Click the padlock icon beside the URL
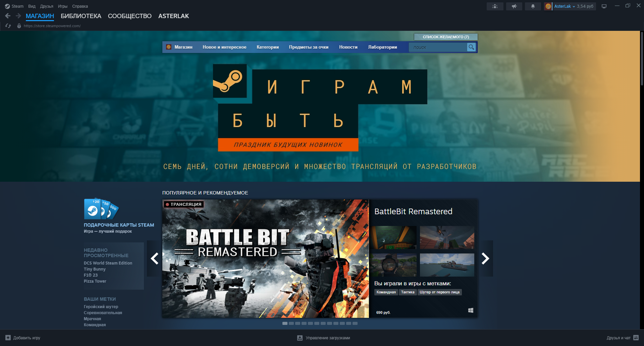 click(x=19, y=26)
